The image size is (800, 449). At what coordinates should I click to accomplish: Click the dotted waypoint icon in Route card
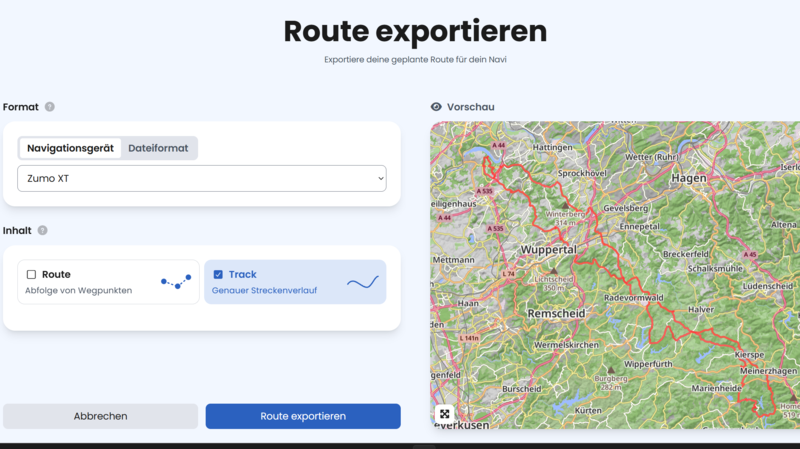tap(176, 282)
